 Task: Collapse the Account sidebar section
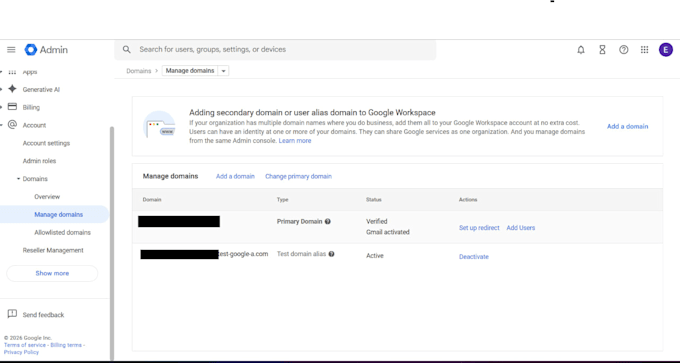tap(2, 125)
